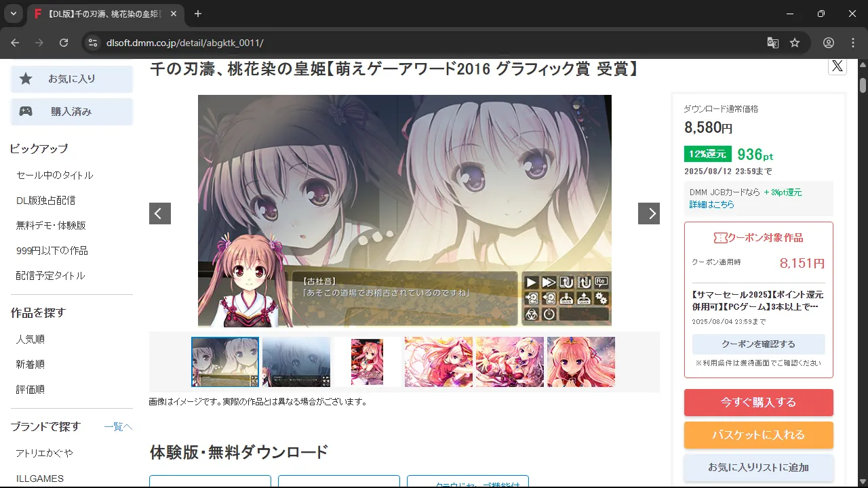This screenshot has width=868, height=488.
Task: Click the 12%還元 badge
Action: (x=708, y=154)
